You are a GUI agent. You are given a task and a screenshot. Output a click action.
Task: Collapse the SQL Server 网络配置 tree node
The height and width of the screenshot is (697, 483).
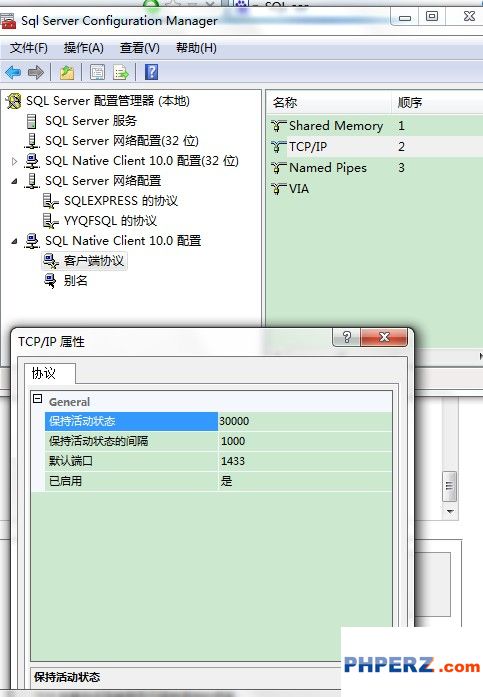point(14,181)
